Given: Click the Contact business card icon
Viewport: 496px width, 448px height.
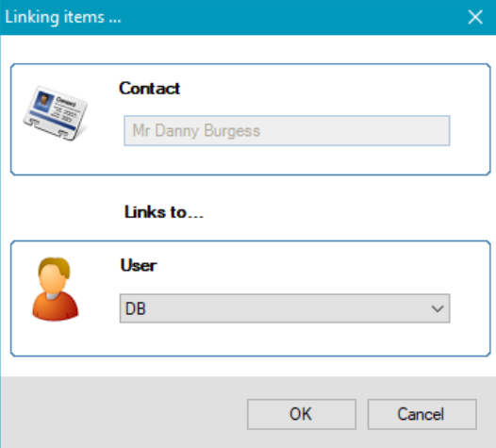Looking at the screenshot, I should (56, 113).
